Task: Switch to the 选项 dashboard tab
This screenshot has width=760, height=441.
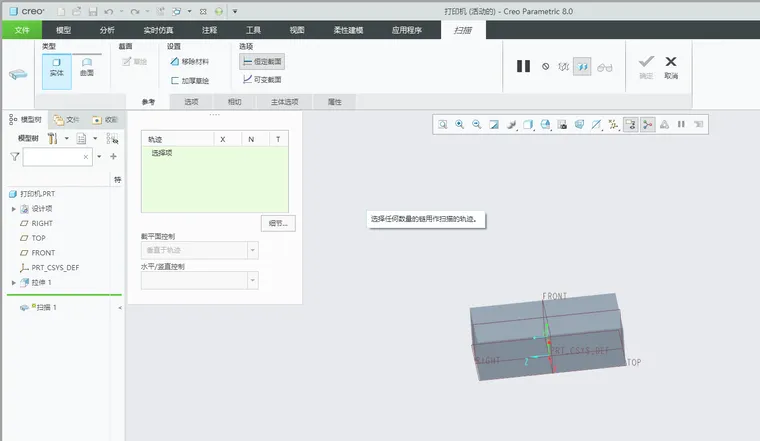Action: click(191, 102)
